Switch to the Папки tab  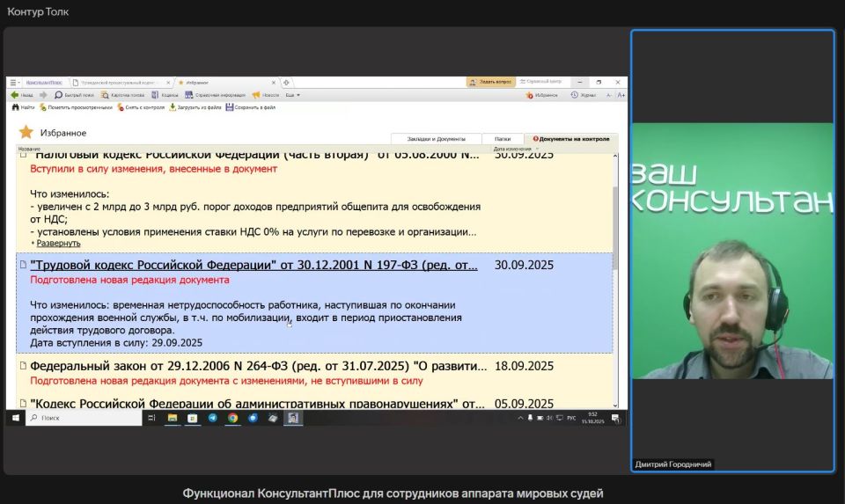[x=502, y=139]
